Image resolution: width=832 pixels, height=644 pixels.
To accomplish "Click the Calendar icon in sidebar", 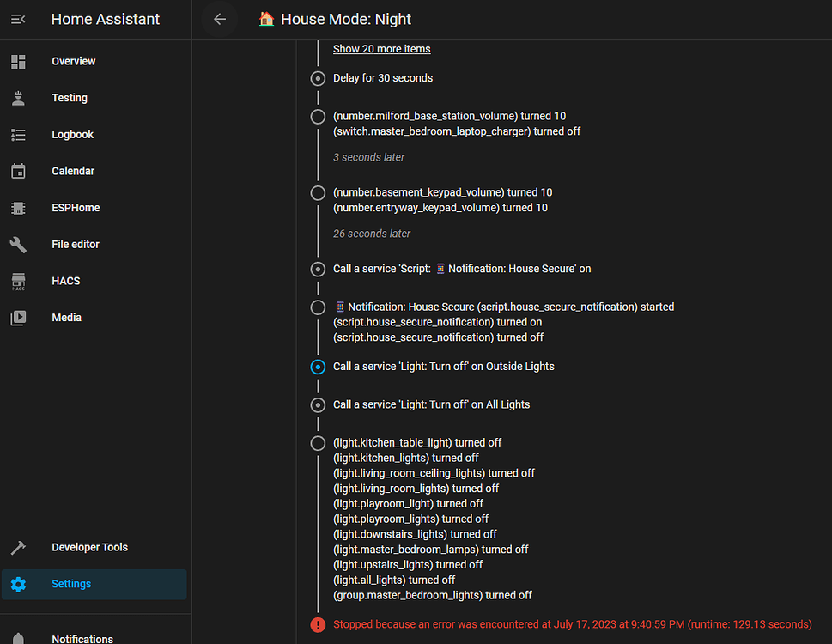I will (18, 172).
